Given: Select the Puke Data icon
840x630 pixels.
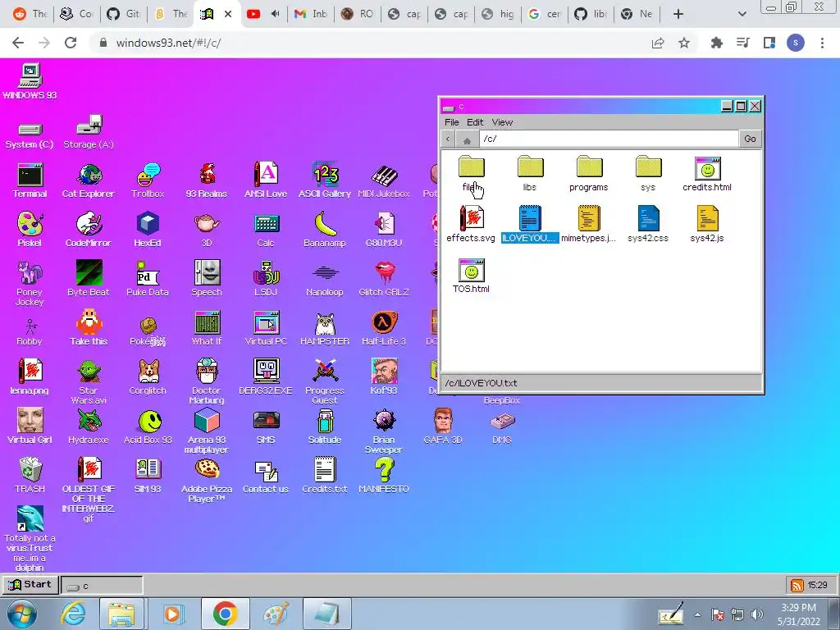Looking at the screenshot, I should click(x=148, y=279).
